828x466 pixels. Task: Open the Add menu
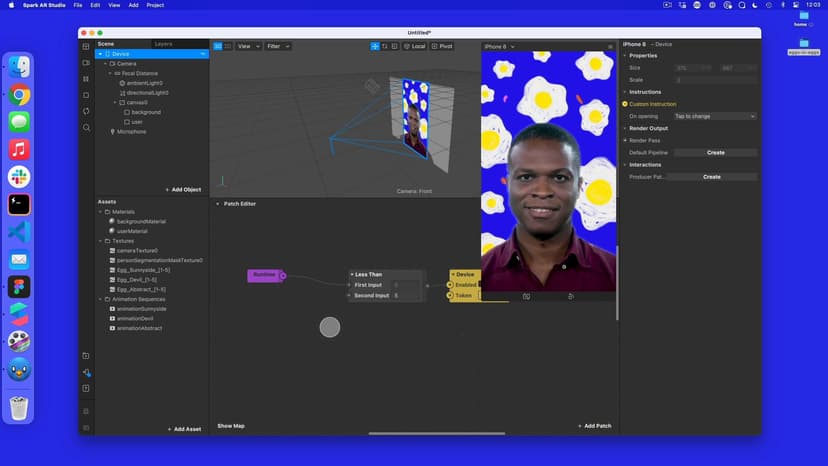click(134, 5)
